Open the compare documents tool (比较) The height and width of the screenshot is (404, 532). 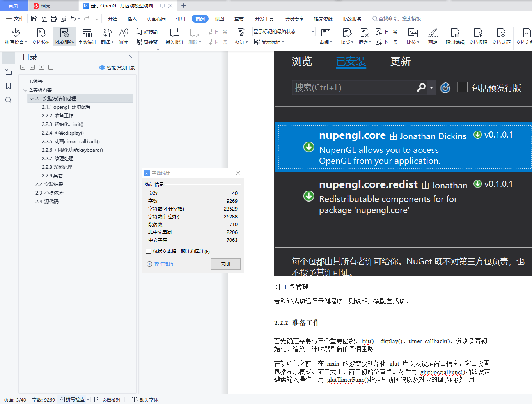413,37
